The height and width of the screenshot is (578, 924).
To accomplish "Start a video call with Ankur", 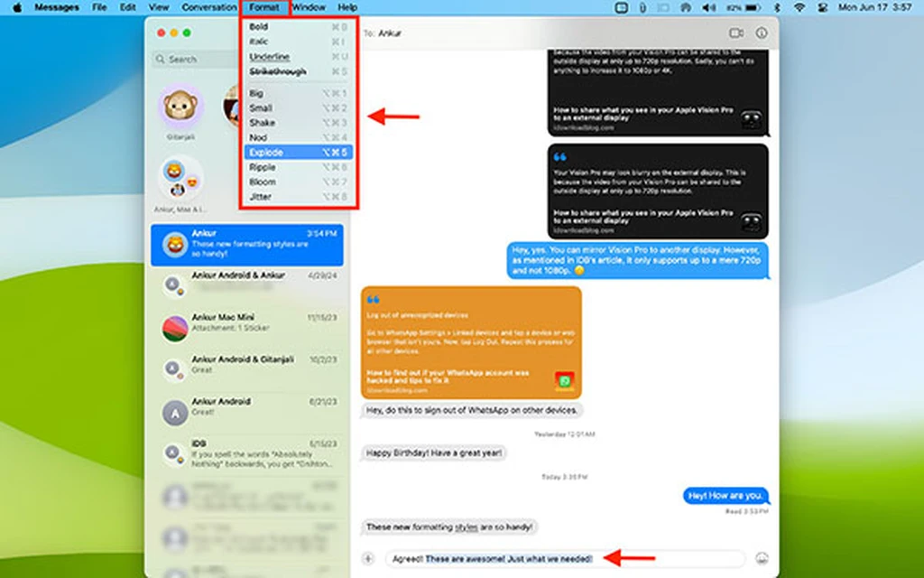I will coord(736,33).
